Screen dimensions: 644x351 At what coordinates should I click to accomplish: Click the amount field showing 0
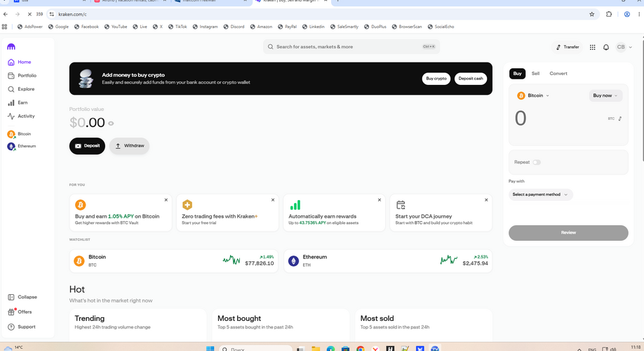click(x=521, y=119)
